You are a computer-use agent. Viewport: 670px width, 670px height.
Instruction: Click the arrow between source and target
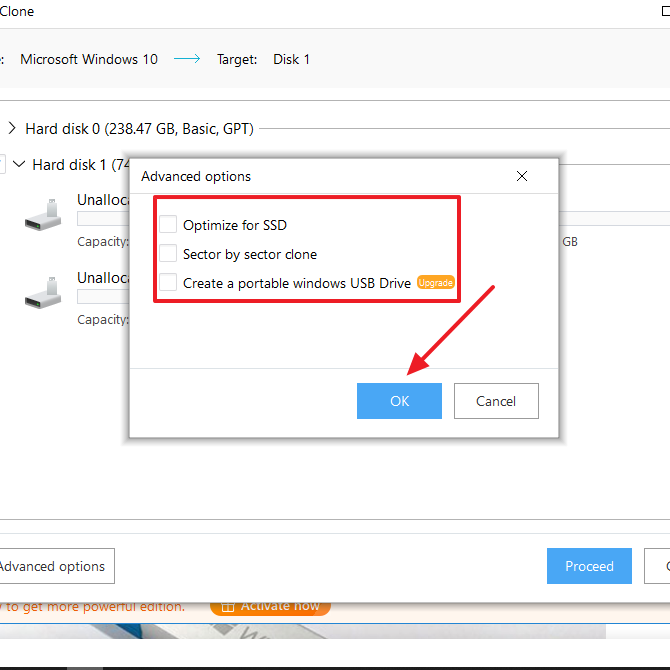[x=187, y=59]
